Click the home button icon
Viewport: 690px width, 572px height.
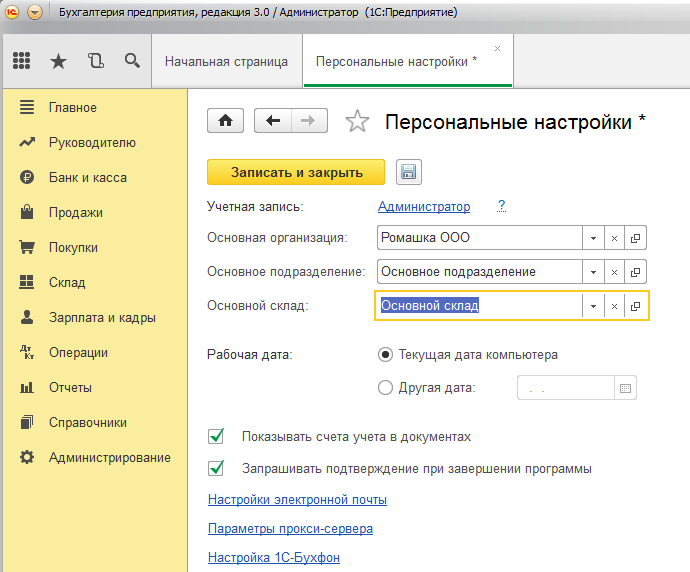click(x=226, y=121)
